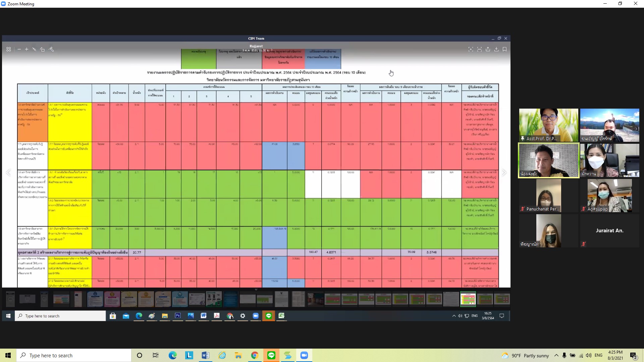Select Asst.Prof. Dr.P participant video
The height and width of the screenshot is (362, 644).
pyautogui.click(x=548, y=125)
